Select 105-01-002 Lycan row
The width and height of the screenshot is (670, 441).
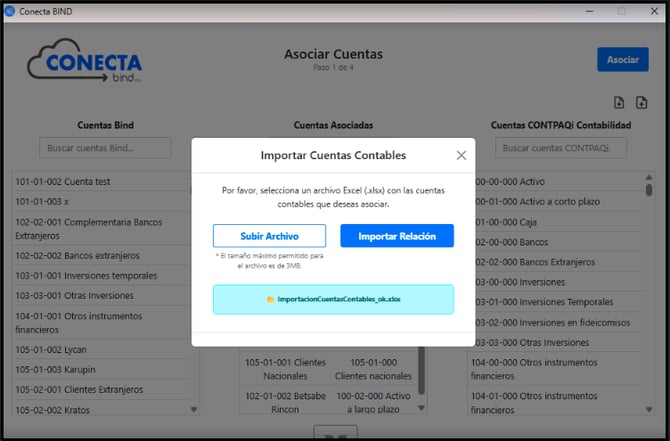coord(101,350)
